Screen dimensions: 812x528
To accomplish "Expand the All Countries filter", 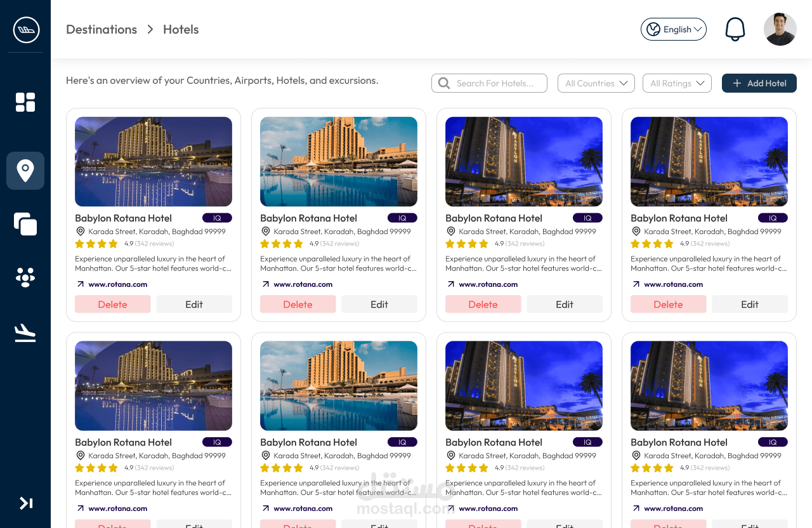I will tap(596, 83).
